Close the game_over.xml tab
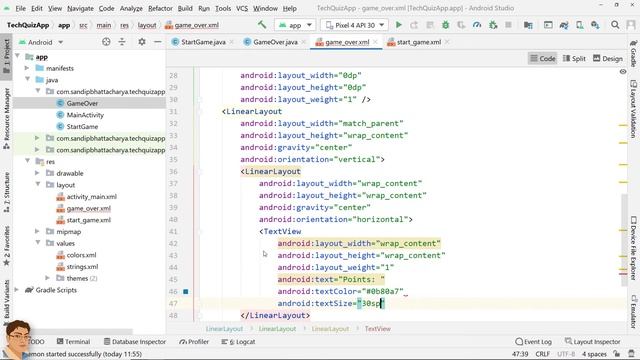640x360 pixels. tap(375, 42)
